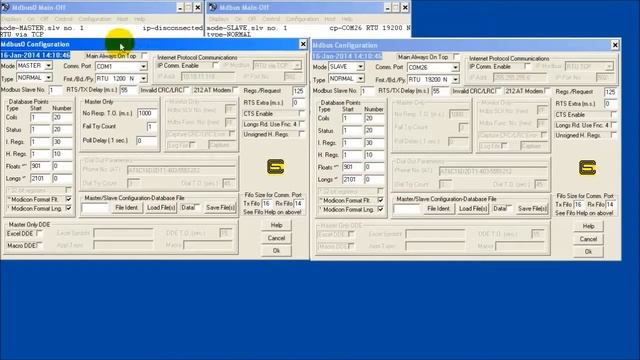The width and height of the screenshot is (640, 360).
Task: Click the RTS Extra field in Mdbus Configuration
Action: point(610,104)
